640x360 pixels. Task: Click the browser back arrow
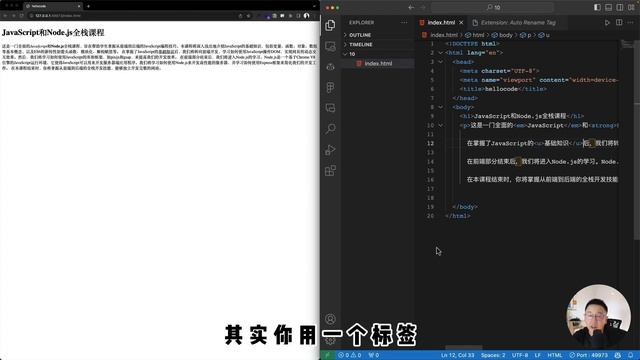click(x=5, y=16)
